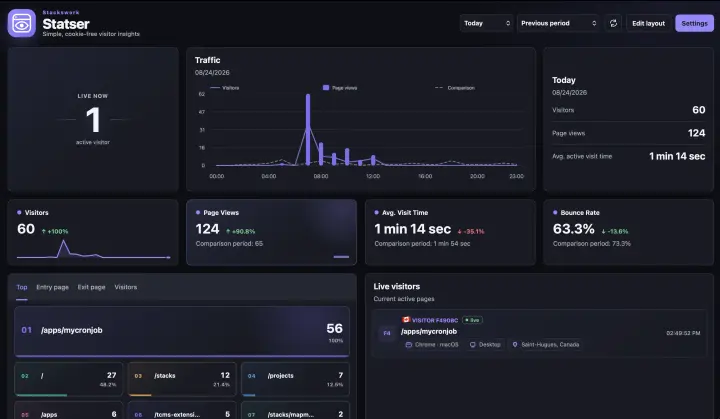Select the Visitors metric card
The height and width of the screenshot is (419, 720).
tap(93, 232)
